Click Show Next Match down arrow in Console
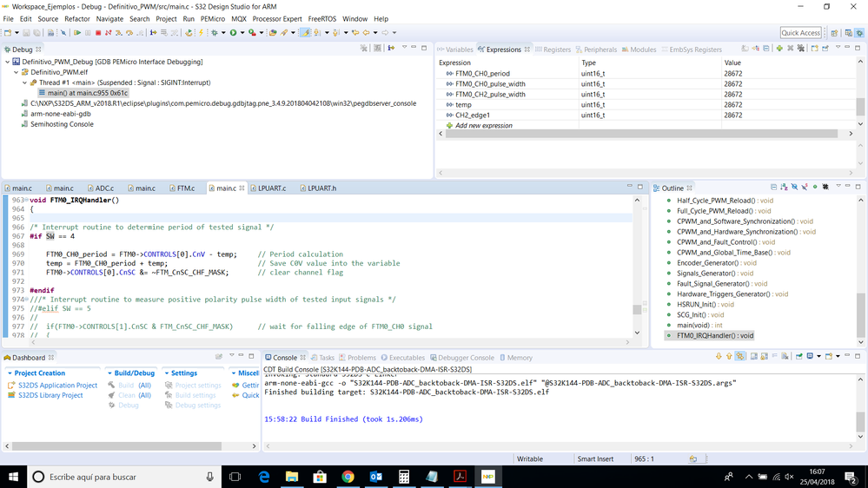868x488 pixels. click(719, 356)
